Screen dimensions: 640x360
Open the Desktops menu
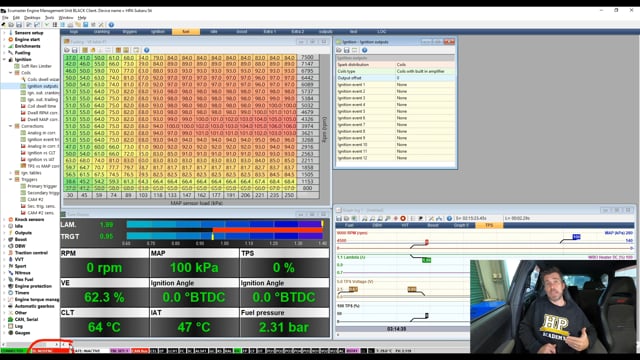click(x=32, y=18)
